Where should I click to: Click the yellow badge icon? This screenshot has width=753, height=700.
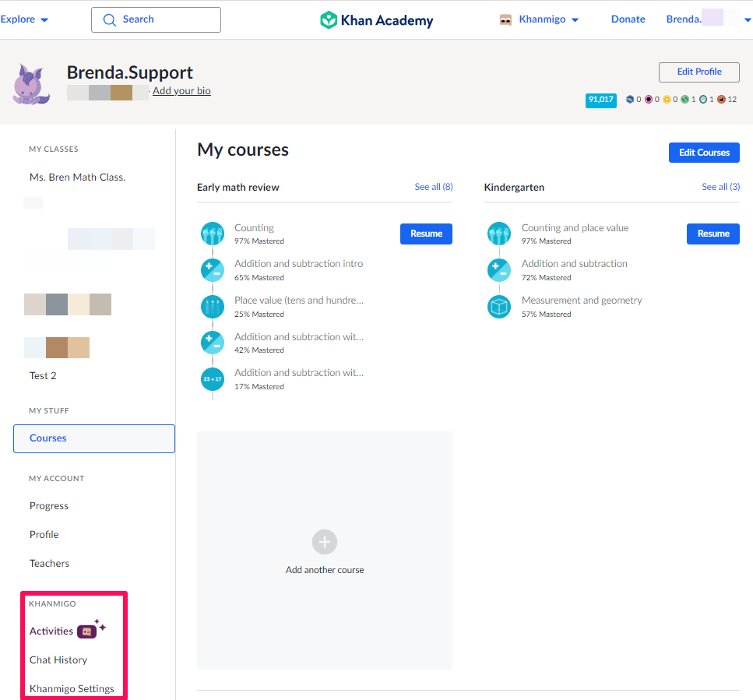point(667,100)
